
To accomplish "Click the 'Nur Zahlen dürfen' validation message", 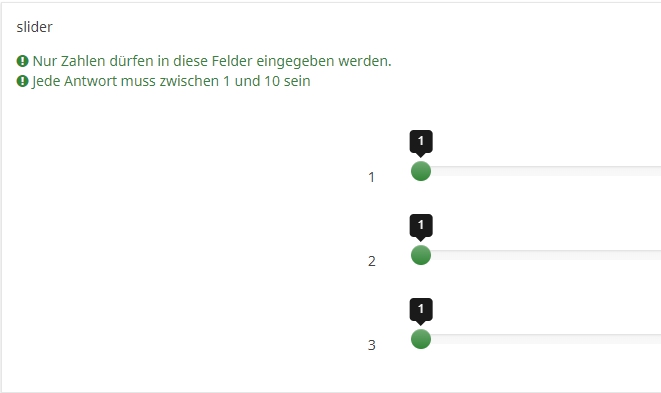I will tap(212, 61).
